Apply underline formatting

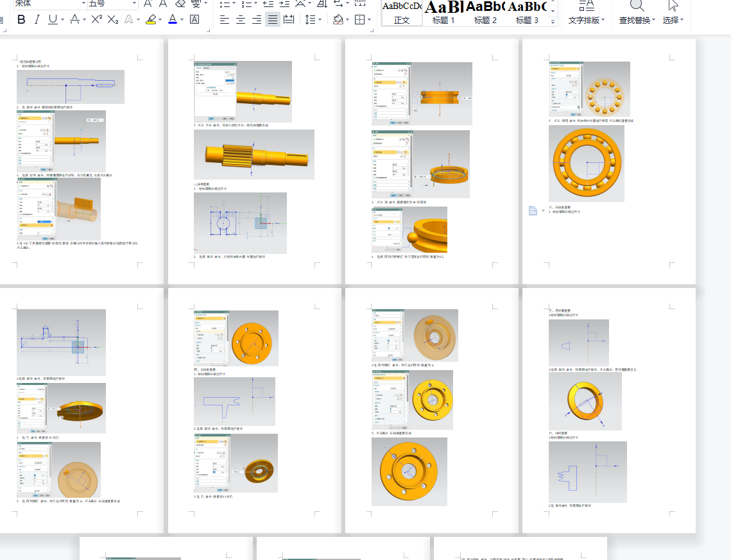pyautogui.click(x=53, y=20)
